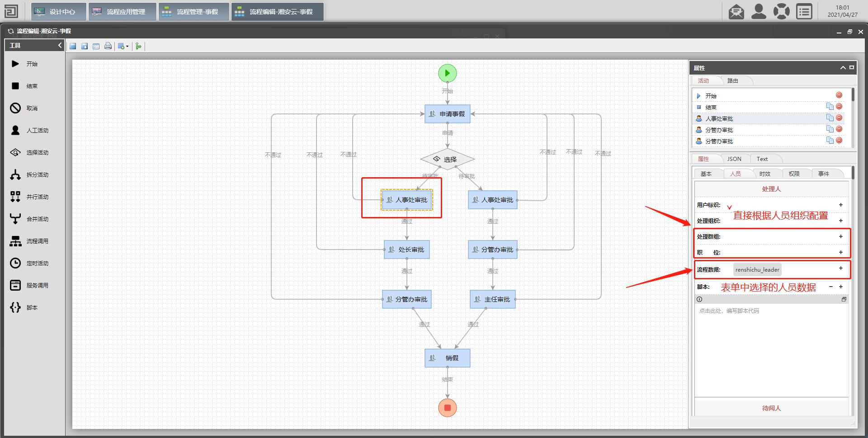Image resolution: width=868 pixels, height=438 pixels.
Task: Select the 申请事假 node on the canvas
Action: coord(448,114)
